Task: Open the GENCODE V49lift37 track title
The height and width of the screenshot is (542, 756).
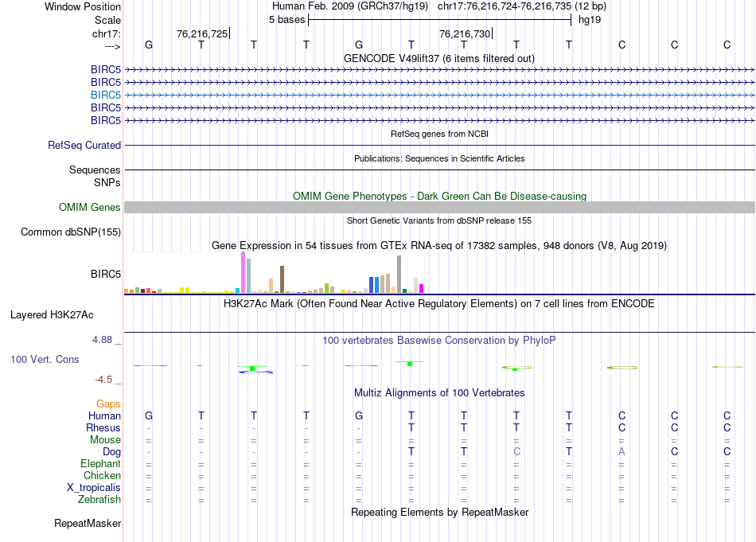Action: point(438,58)
